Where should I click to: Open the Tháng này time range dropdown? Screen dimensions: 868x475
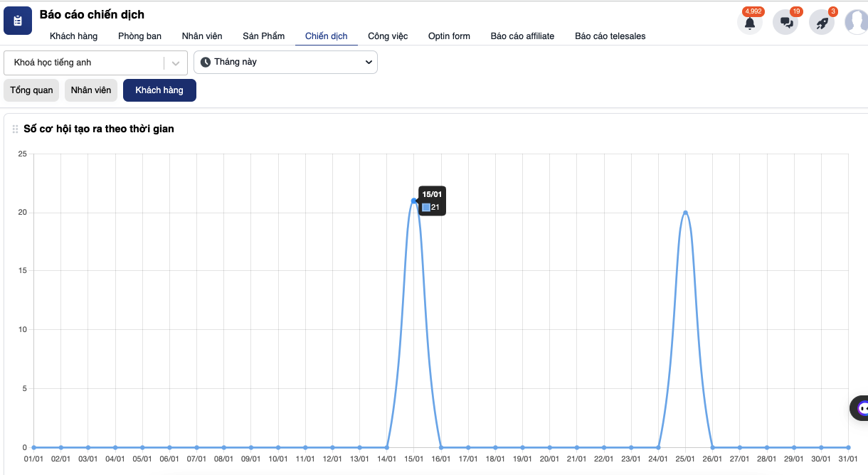(285, 63)
